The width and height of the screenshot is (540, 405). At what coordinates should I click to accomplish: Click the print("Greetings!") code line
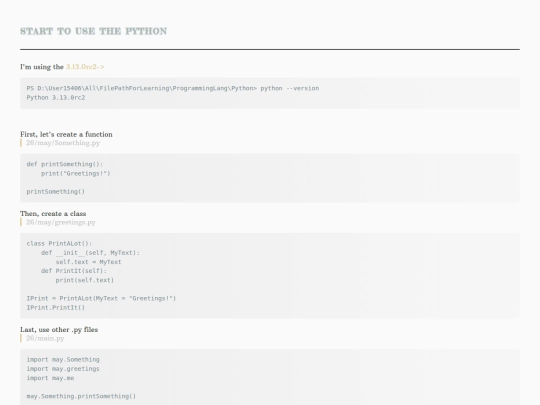coord(76,174)
